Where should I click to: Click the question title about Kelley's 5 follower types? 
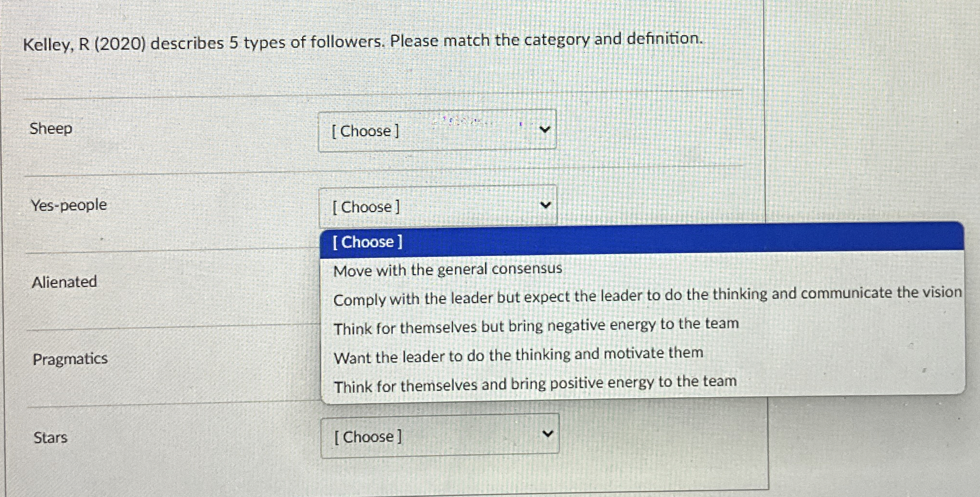coord(362,41)
